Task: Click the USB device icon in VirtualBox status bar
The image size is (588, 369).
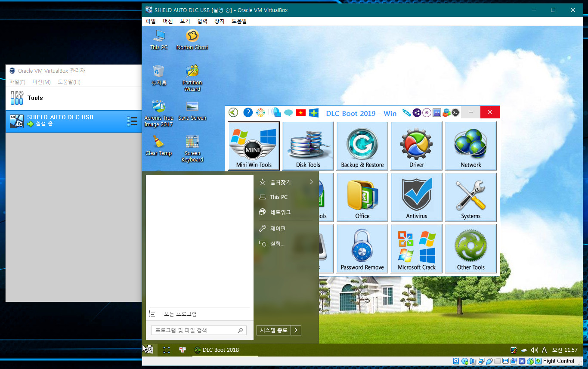Action: [x=490, y=361]
